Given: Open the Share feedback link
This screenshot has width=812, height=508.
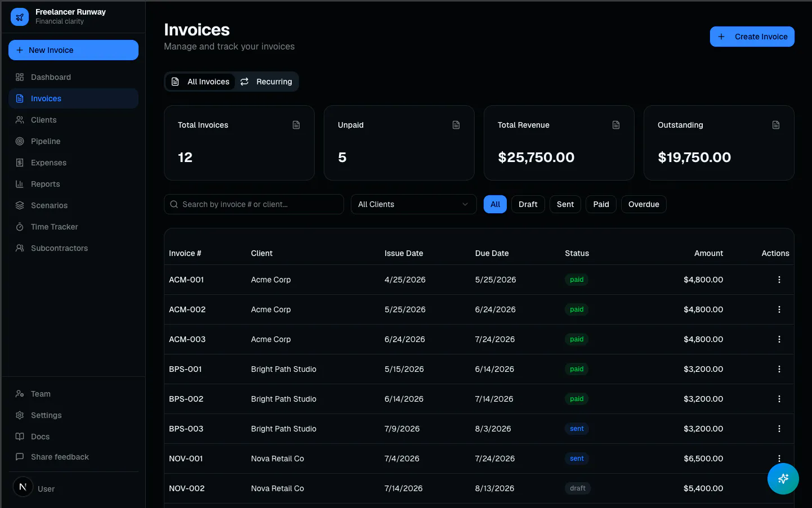Looking at the screenshot, I should (73, 457).
